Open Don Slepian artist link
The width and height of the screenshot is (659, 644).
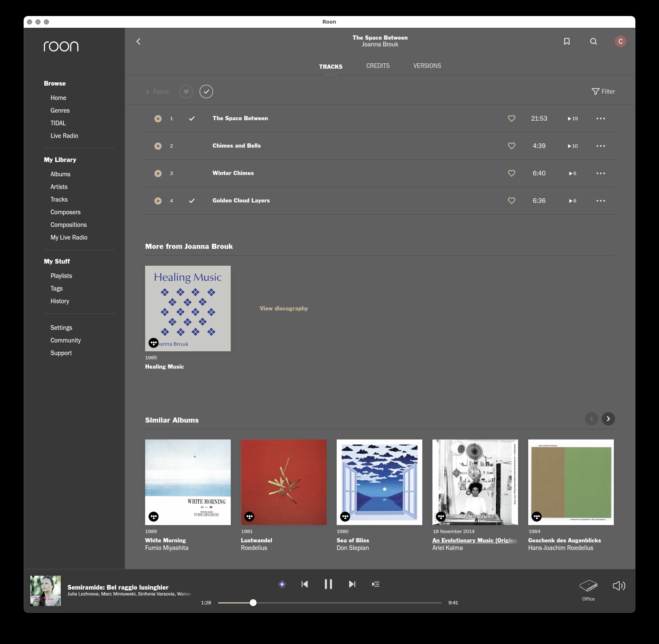click(x=353, y=548)
